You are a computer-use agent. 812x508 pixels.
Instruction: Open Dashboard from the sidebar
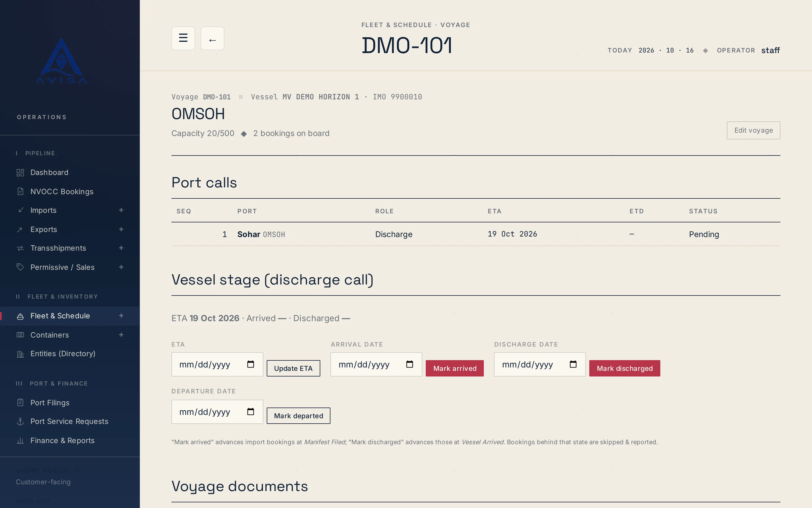pos(70,173)
